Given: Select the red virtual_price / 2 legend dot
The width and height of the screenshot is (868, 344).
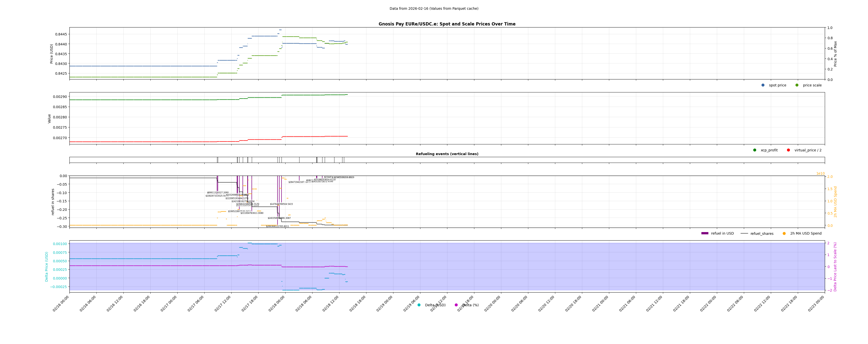Looking at the screenshot, I should point(789,150).
